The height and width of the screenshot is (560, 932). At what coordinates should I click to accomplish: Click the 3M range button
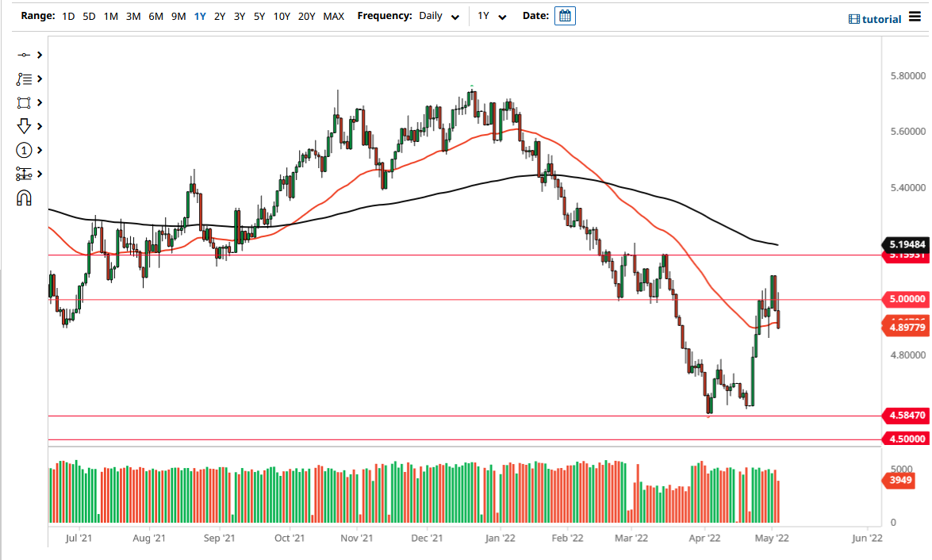coord(132,16)
